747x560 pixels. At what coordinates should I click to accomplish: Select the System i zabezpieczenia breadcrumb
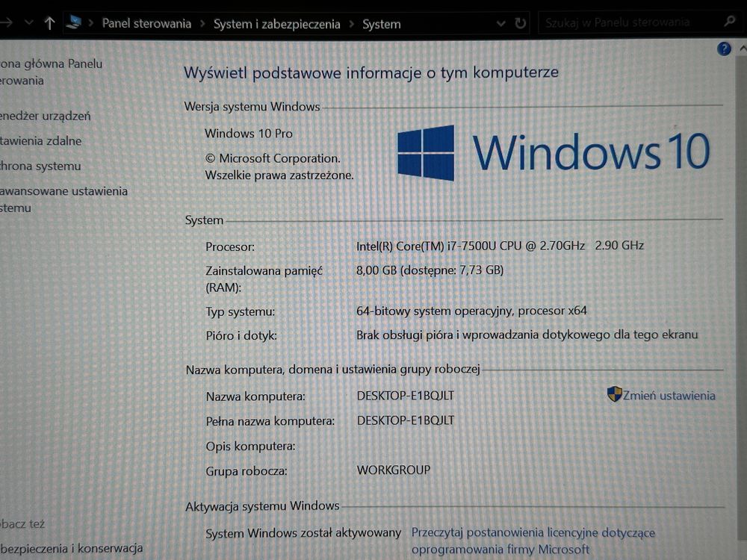(277, 25)
